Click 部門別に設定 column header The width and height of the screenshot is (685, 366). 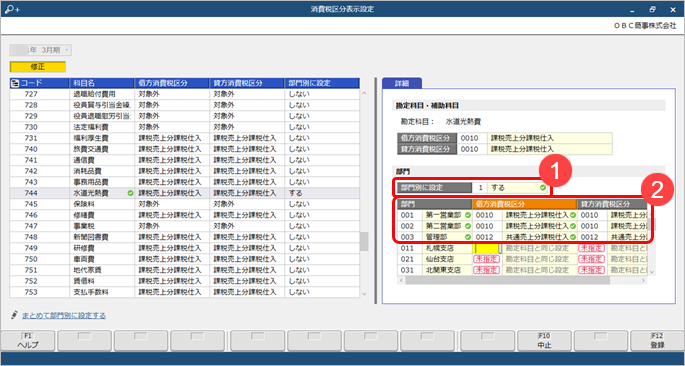click(x=322, y=83)
